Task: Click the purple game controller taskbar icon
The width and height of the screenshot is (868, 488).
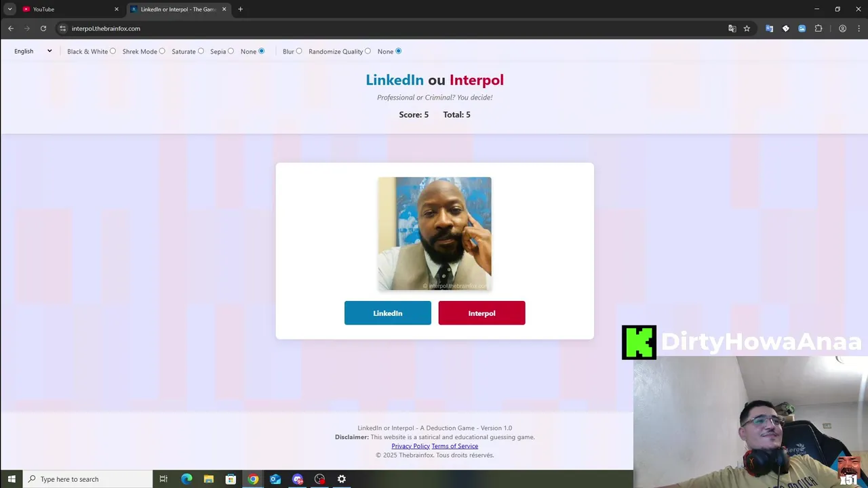Action: 298,479
